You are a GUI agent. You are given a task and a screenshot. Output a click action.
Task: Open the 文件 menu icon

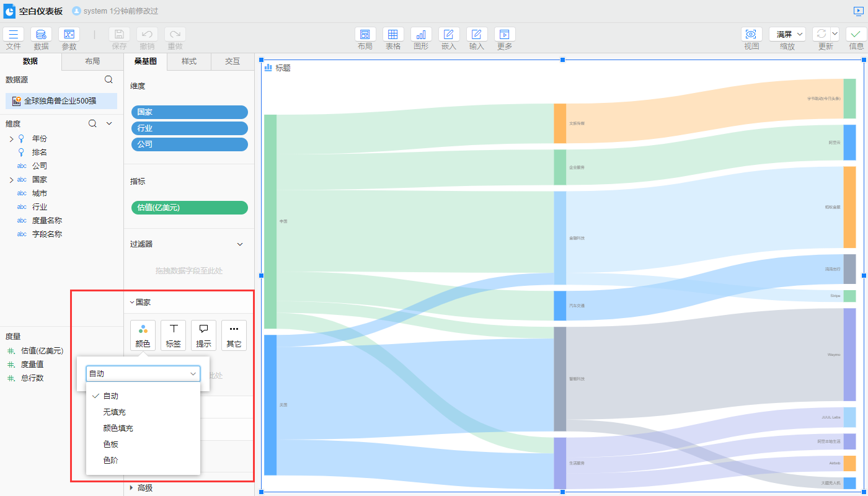click(x=13, y=35)
